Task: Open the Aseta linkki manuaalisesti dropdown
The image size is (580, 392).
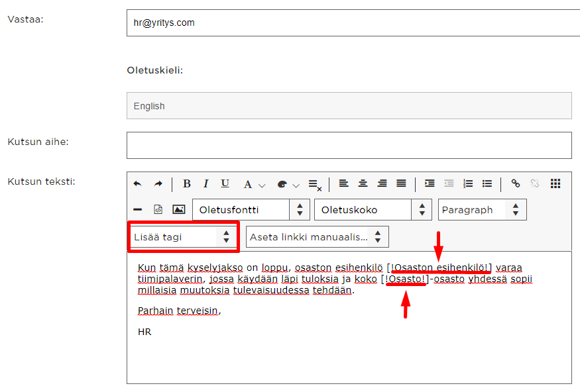Action: pos(318,237)
